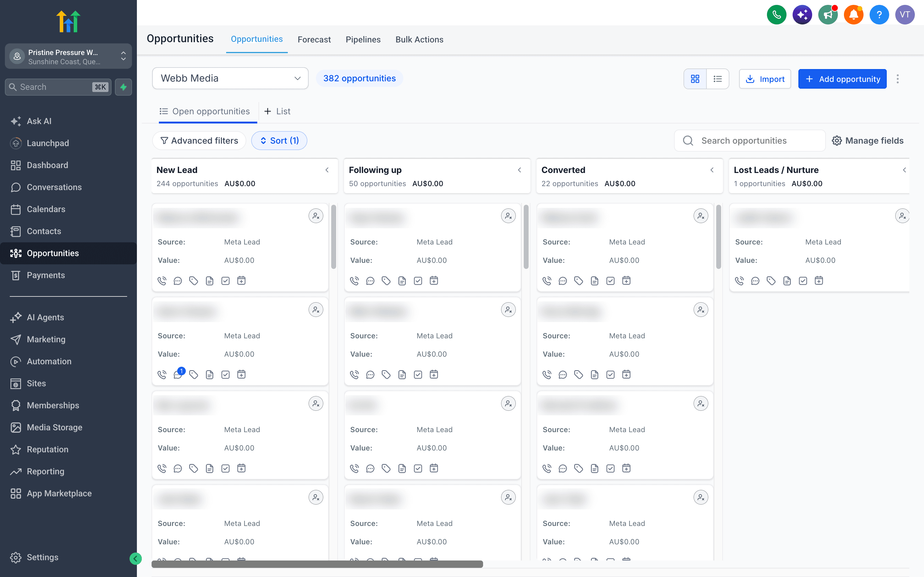The height and width of the screenshot is (577, 924).
Task: Open the VT user avatar menu
Action: tap(904, 14)
